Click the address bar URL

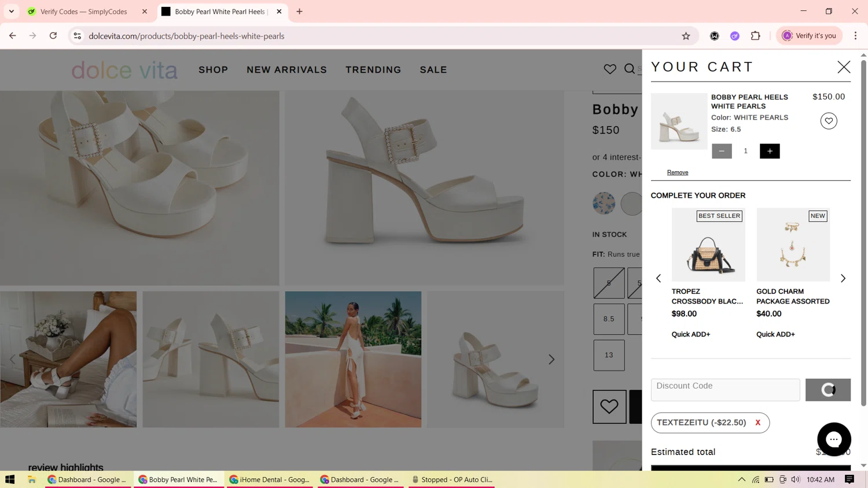186,36
